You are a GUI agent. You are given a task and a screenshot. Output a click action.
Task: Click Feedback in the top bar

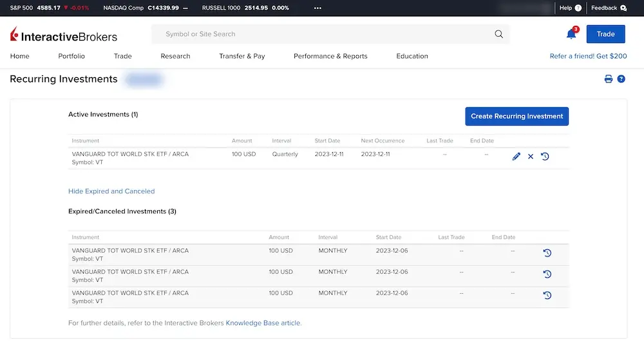coord(609,8)
